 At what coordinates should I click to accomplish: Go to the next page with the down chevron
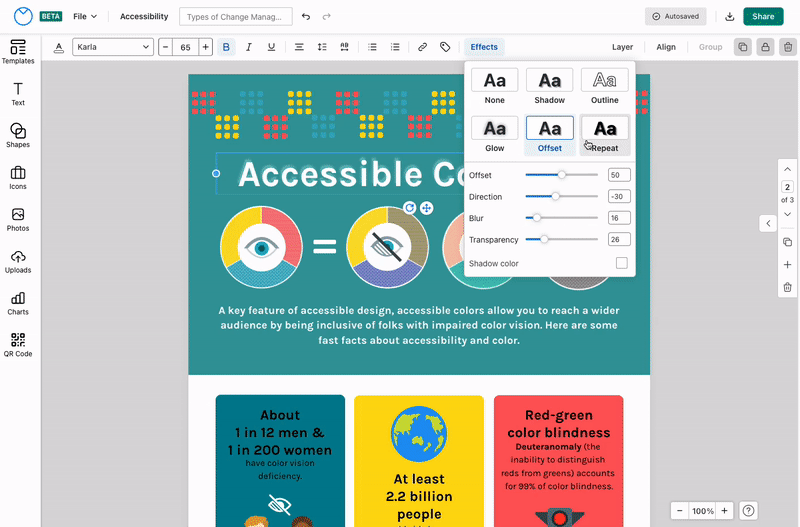click(x=787, y=214)
